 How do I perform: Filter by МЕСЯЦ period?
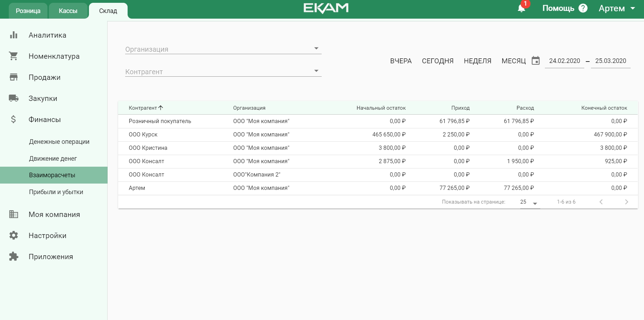[x=514, y=61]
